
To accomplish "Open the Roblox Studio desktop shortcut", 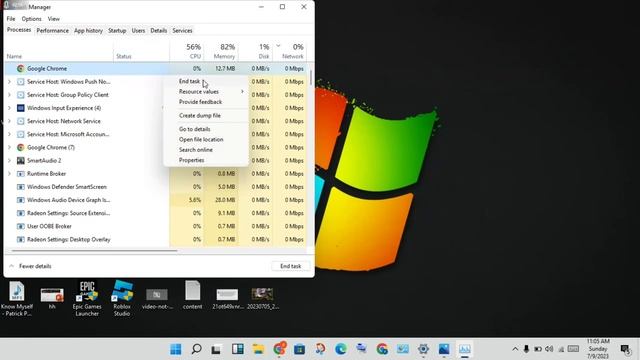I will coord(122,298).
